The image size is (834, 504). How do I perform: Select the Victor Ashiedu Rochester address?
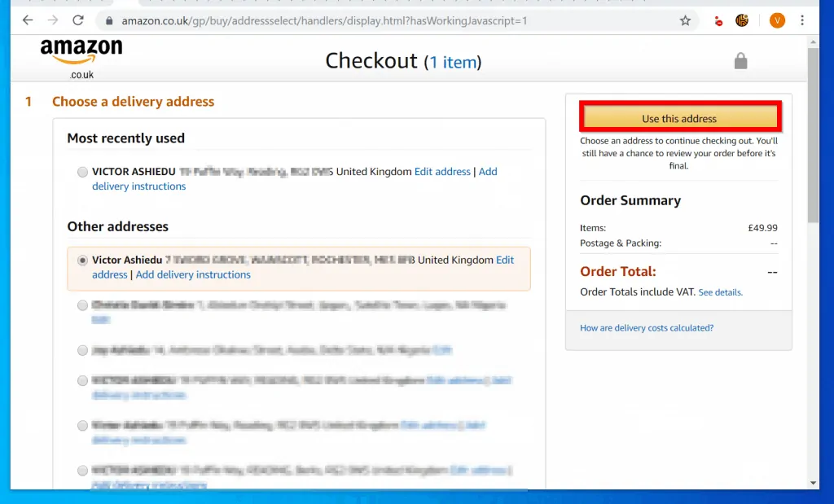point(82,260)
